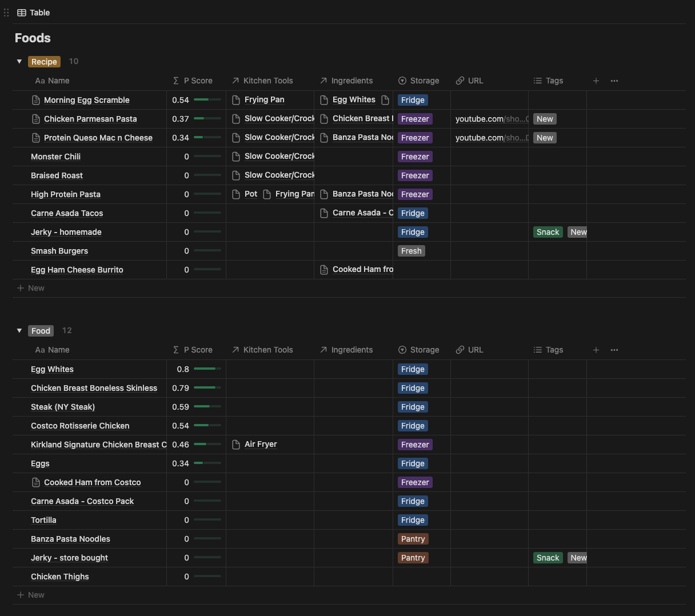695x616 pixels.
Task: Click the page icon beside Morning Egg Scramble
Action: click(x=36, y=100)
